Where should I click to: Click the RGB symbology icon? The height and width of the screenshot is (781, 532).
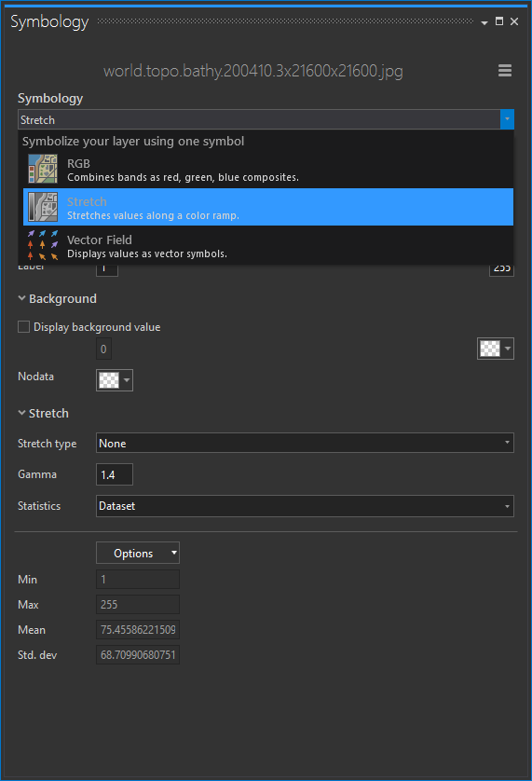point(42,169)
